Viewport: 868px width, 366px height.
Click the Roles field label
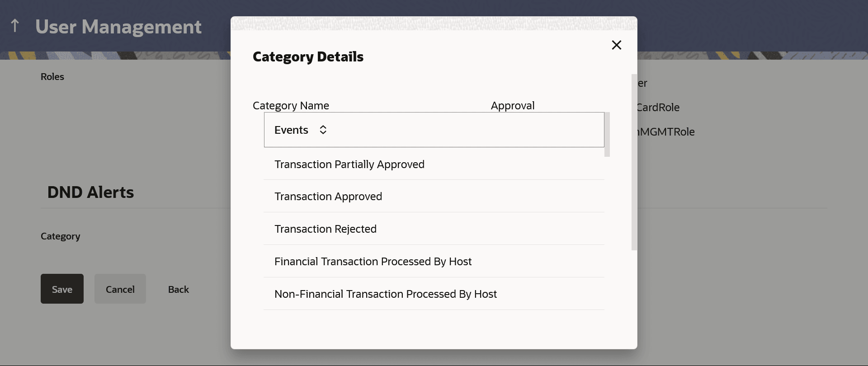click(x=52, y=77)
